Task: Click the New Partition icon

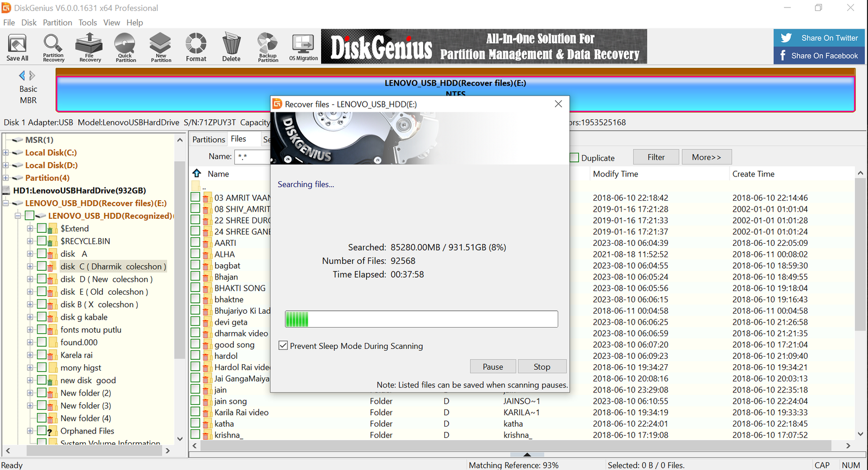Action: click(x=161, y=47)
